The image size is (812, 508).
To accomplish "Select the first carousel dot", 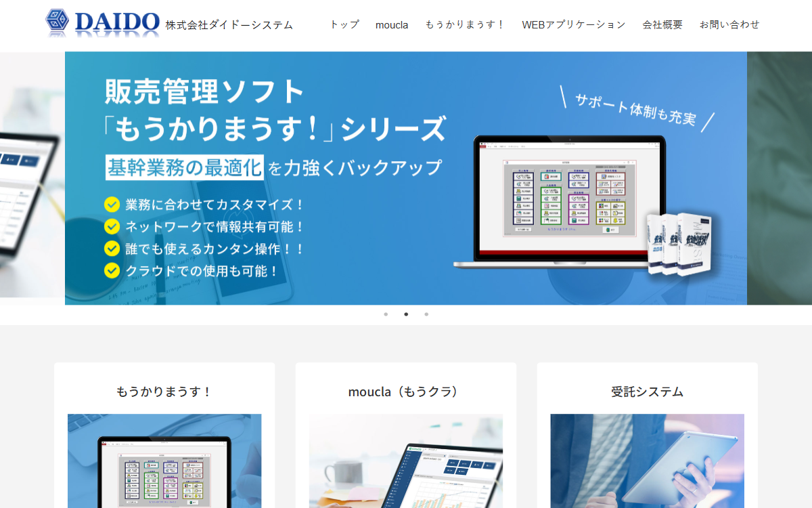I will (386, 314).
